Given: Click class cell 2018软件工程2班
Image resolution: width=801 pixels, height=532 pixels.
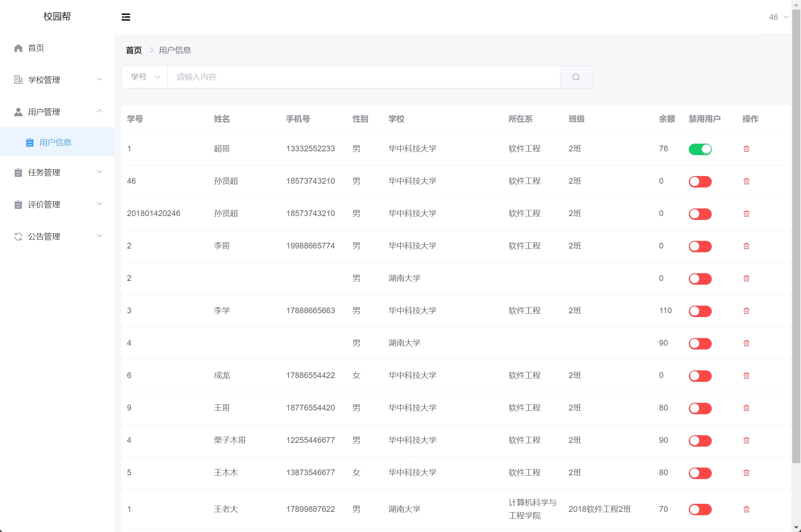Looking at the screenshot, I should 600,509.
